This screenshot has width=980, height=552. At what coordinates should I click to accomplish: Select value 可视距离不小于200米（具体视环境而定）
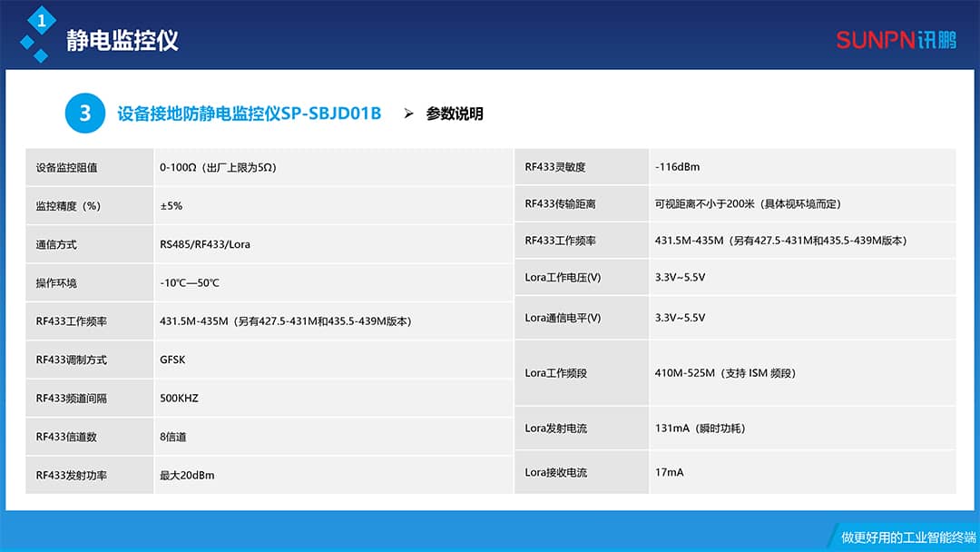coord(748,203)
